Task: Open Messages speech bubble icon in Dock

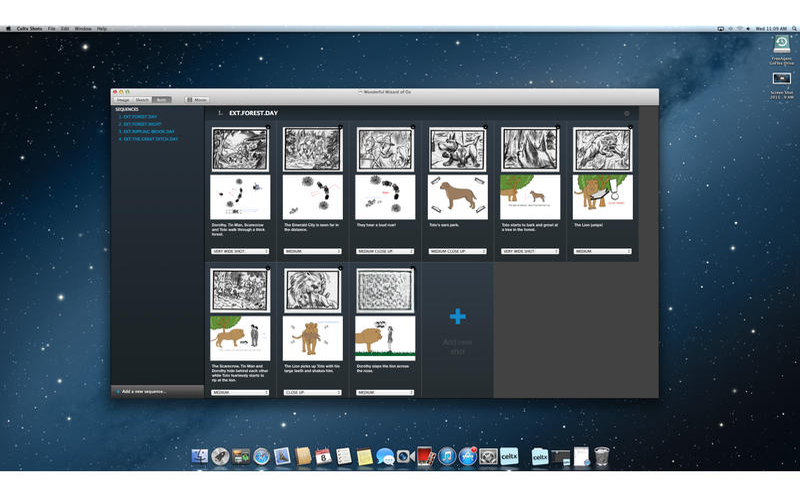Action: coord(385,456)
